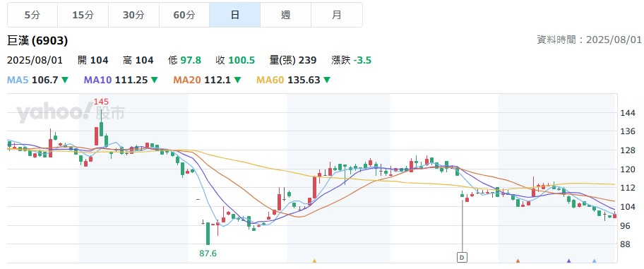Select the 月 monthly chart tab
The image size is (644, 269).
pyautogui.click(x=337, y=16)
